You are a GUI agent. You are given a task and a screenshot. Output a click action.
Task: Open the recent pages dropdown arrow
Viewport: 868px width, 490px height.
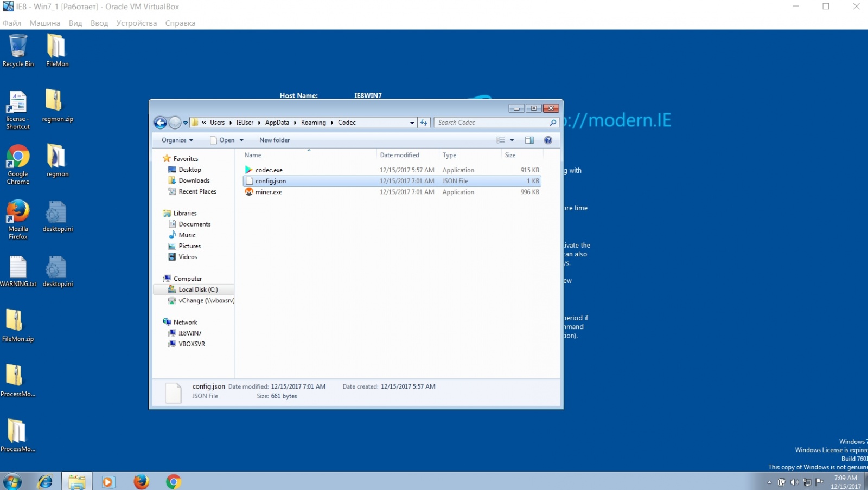186,122
